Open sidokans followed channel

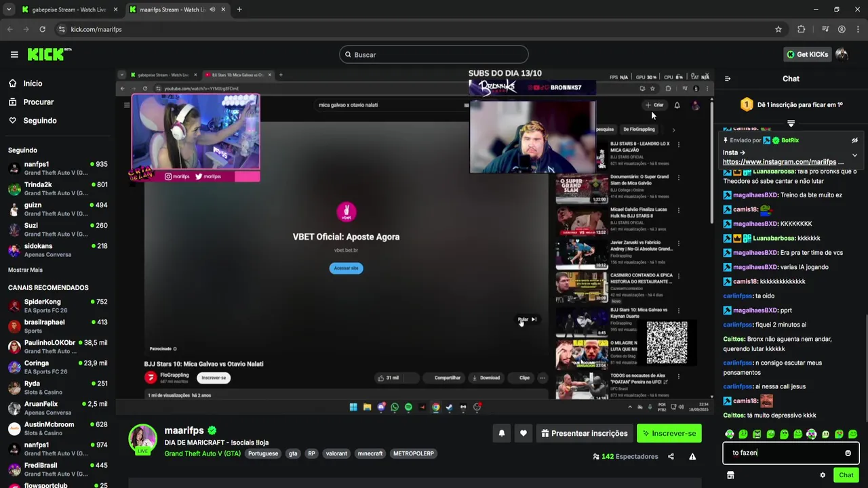(58, 250)
